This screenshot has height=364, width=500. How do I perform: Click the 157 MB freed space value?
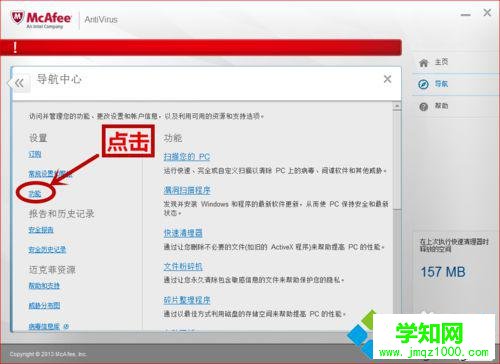tap(443, 272)
